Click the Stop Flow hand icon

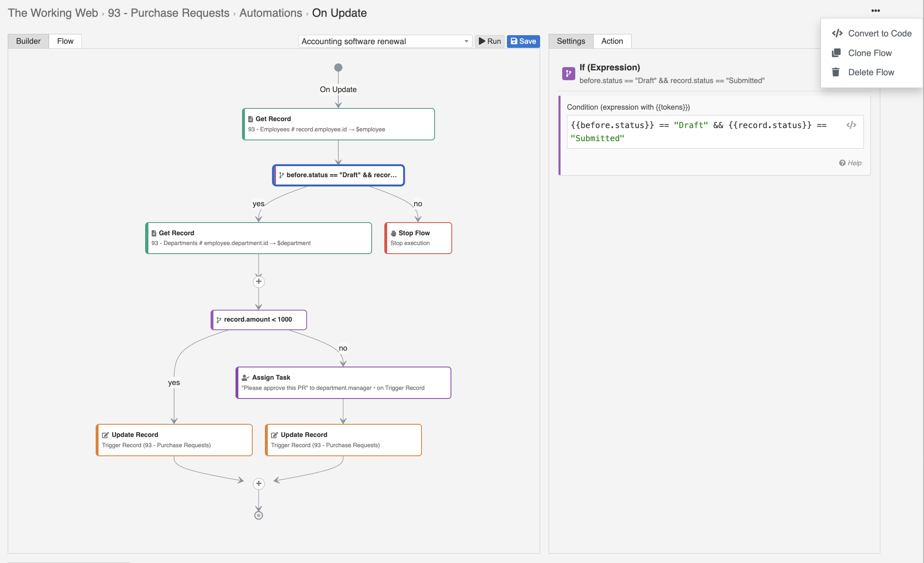click(x=393, y=233)
